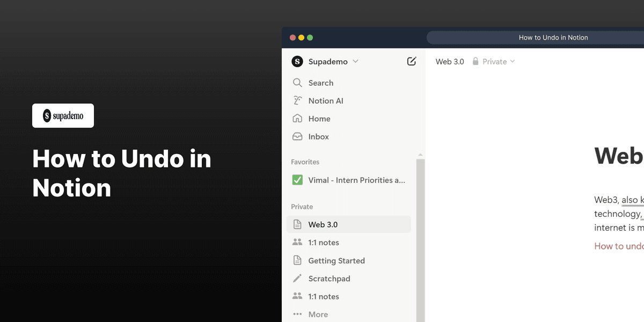The image size is (644, 322).
Task: Launch Notion AI from its sidebar icon
Action: [297, 100]
